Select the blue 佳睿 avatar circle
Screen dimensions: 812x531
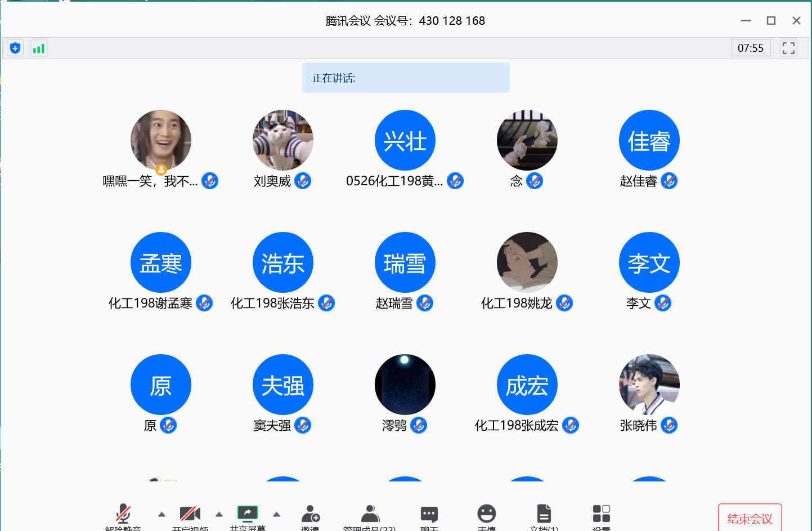[649, 140]
